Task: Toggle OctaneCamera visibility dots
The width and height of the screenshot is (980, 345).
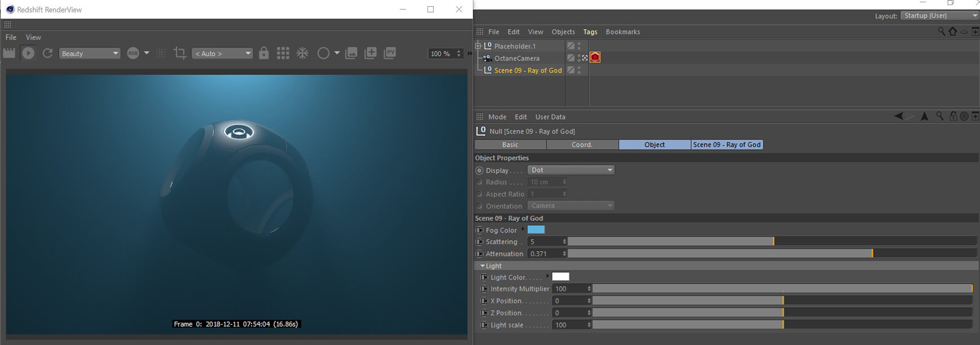Action: 579,58
